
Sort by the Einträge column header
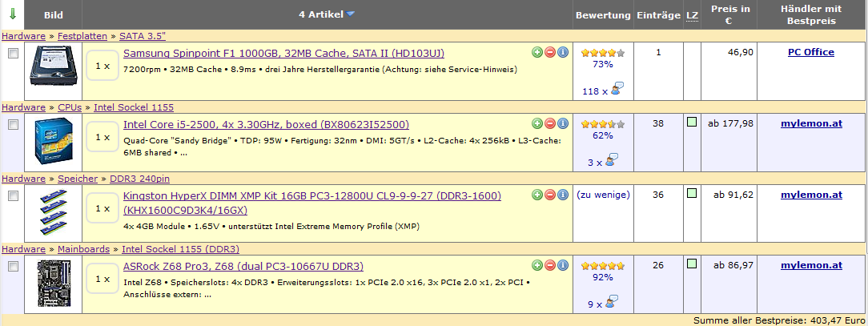pos(658,15)
